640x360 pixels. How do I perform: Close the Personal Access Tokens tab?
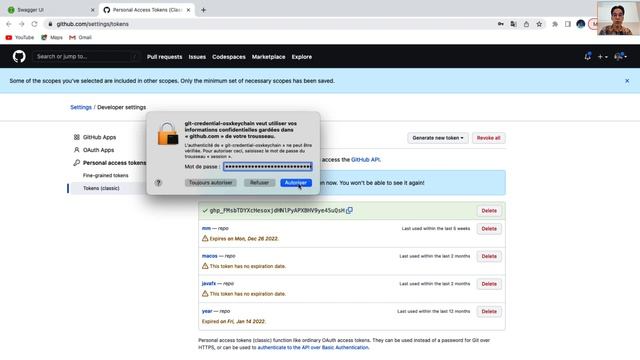(x=188, y=10)
